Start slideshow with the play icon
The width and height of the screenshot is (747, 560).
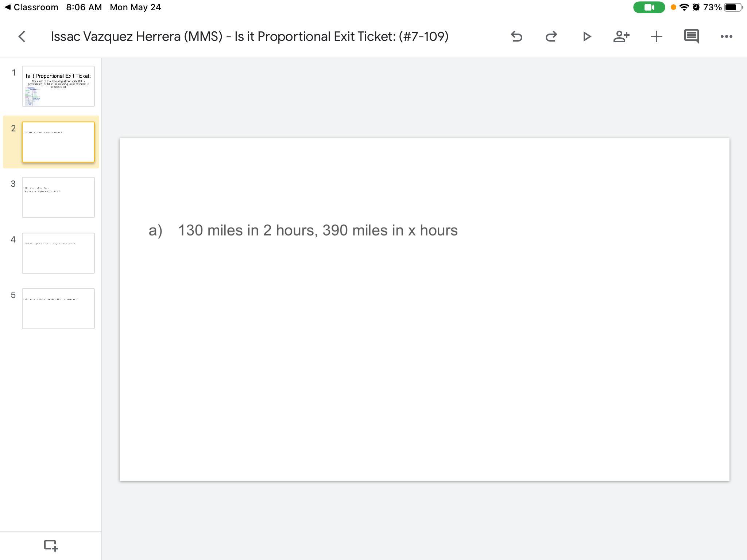pyautogui.click(x=587, y=36)
